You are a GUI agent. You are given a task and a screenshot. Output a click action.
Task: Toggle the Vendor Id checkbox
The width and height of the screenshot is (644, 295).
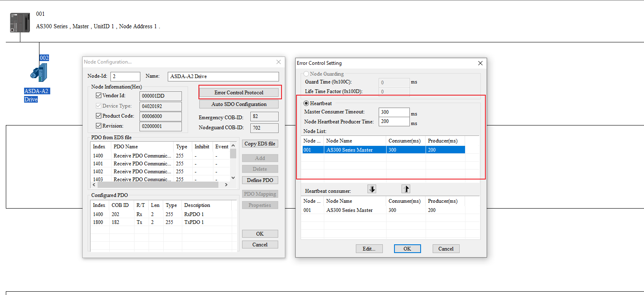[99, 96]
